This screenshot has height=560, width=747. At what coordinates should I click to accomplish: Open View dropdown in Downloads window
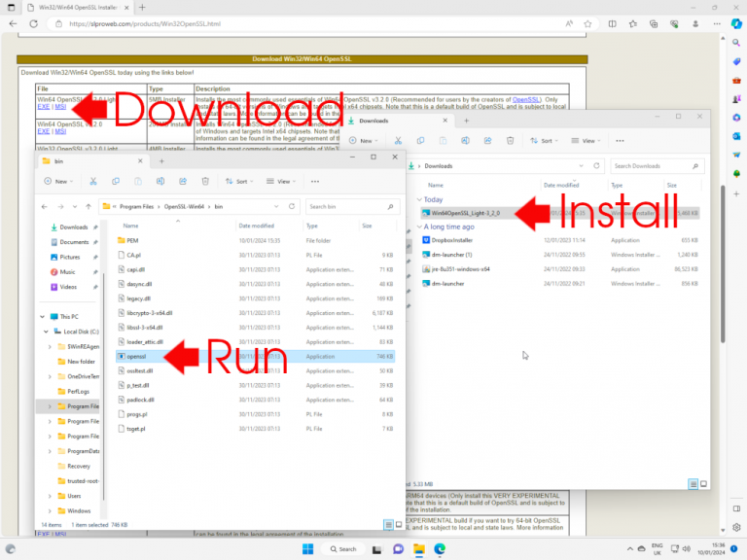586,141
